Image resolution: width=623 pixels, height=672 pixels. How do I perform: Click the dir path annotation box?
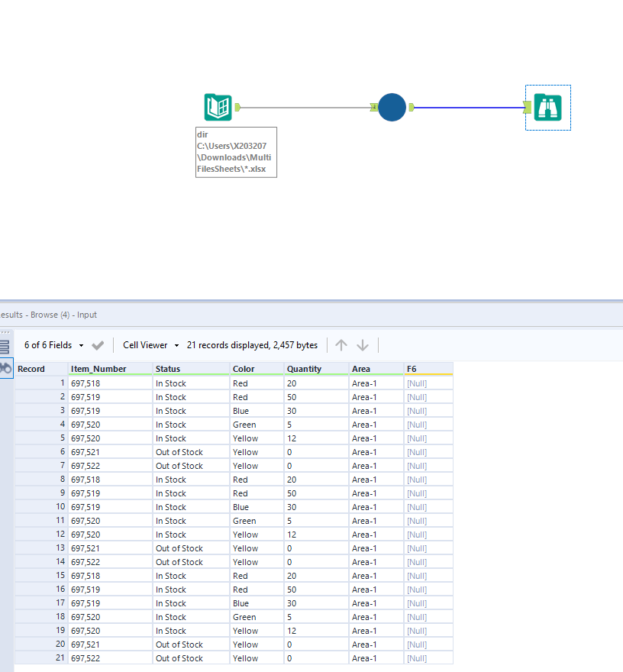click(236, 152)
